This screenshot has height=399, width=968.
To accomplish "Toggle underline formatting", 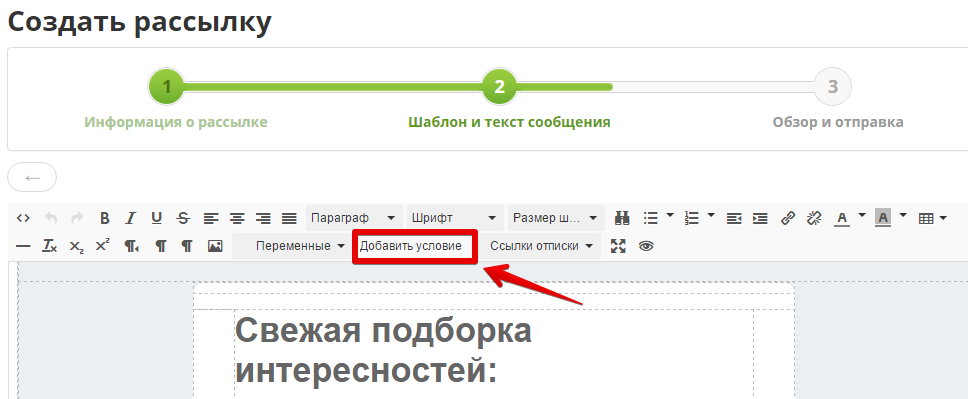I will click(157, 218).
